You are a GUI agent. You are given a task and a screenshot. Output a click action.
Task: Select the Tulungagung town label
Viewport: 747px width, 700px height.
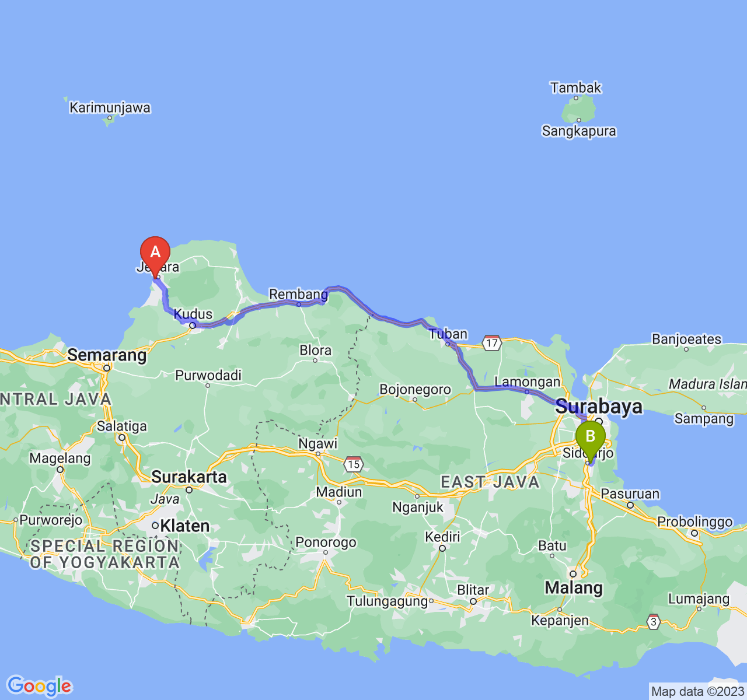click(x=388, y=601)
